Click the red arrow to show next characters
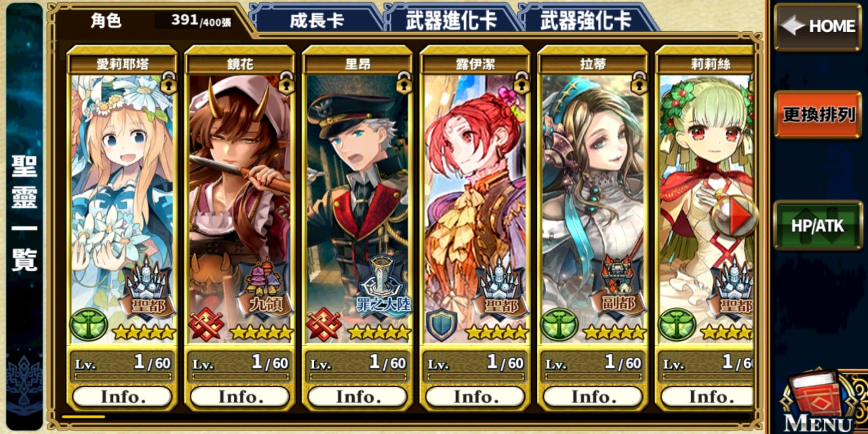The image size is (868, 434). (734, 216)
